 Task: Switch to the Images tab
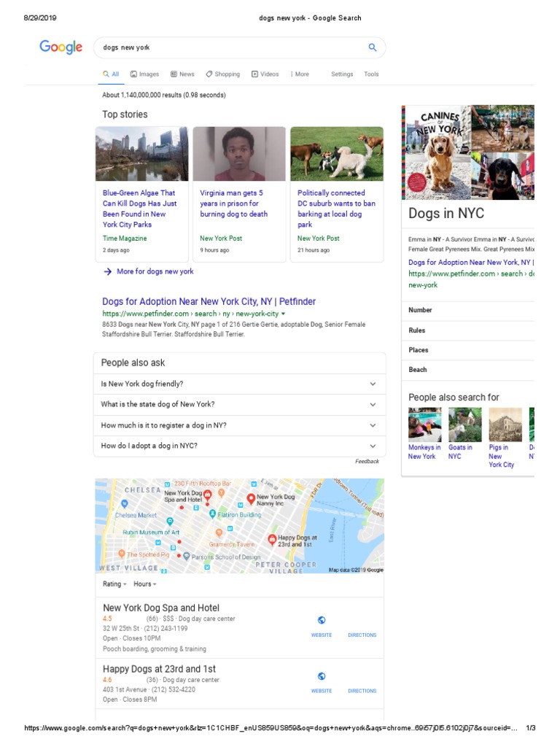point(145,74)
